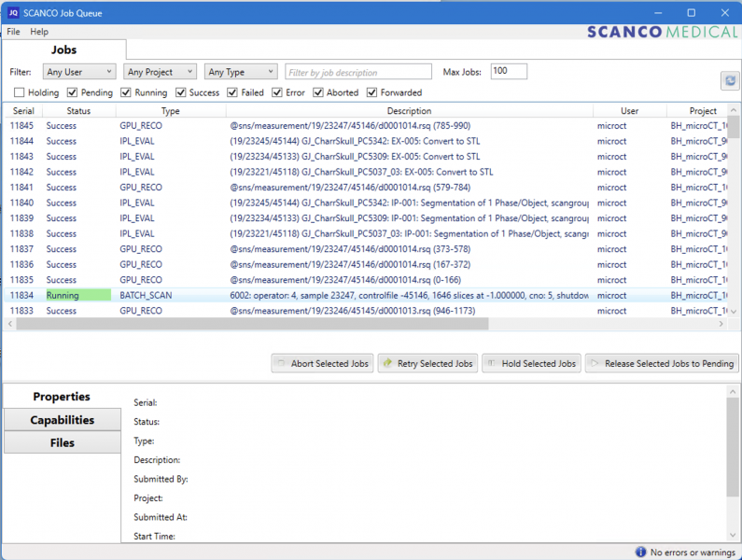Click the info icon in status bar
The height and width of the screenshot is (560, 742).
(640, 552)
